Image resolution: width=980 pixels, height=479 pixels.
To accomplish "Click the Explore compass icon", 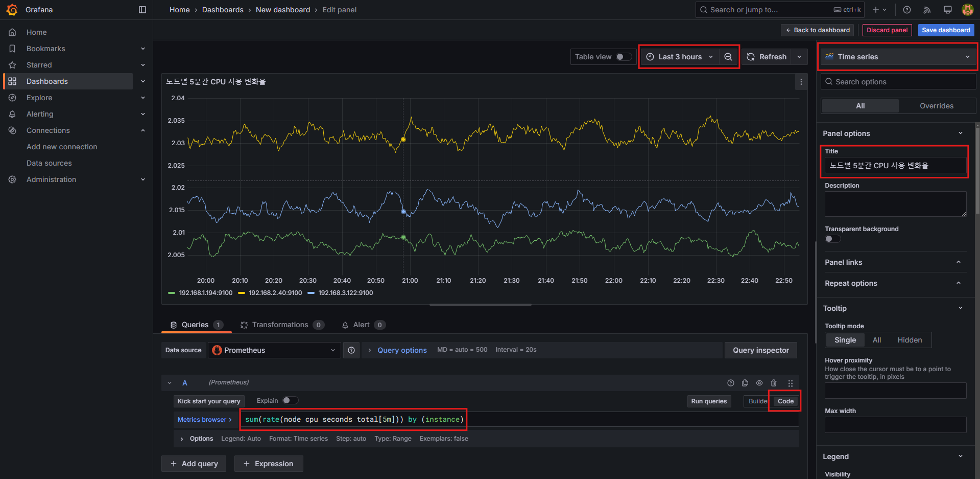I will (12, 98).
